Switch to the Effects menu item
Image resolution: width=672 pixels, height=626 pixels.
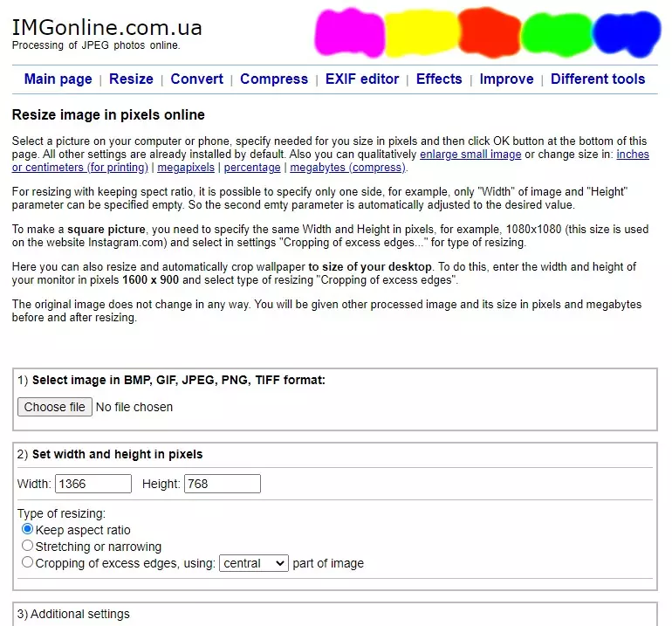click(439, 79)
